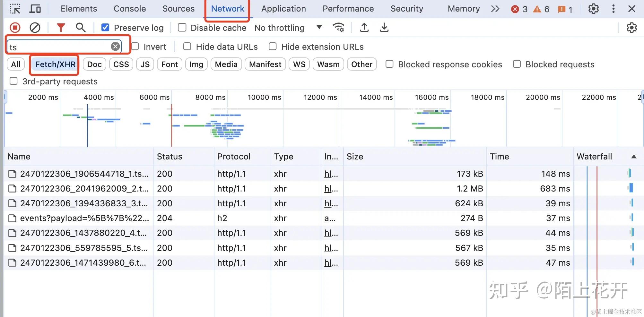Image resolution: width=644 pixels, height=317 pixels.
Task: Open network search with magnifier icon
Action: pos(81,28)
